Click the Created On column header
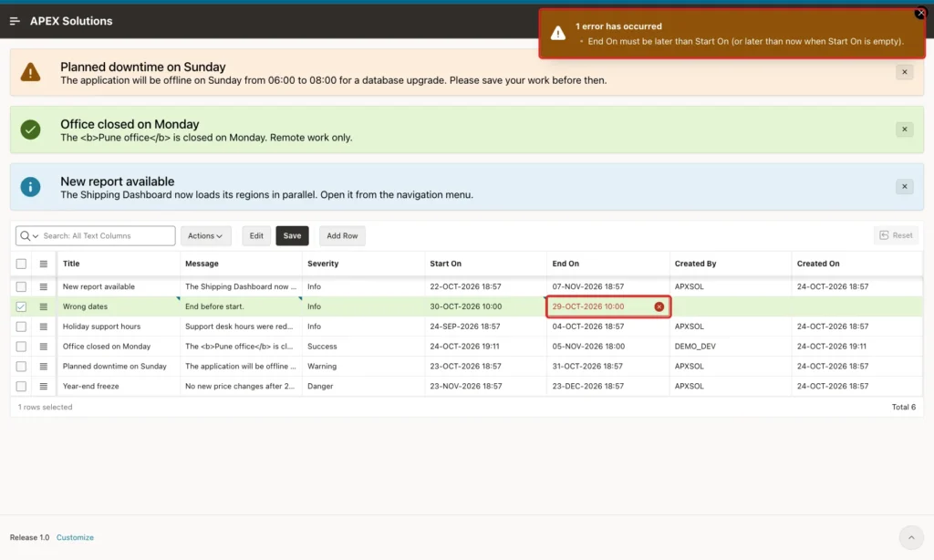 coord(856,264)
